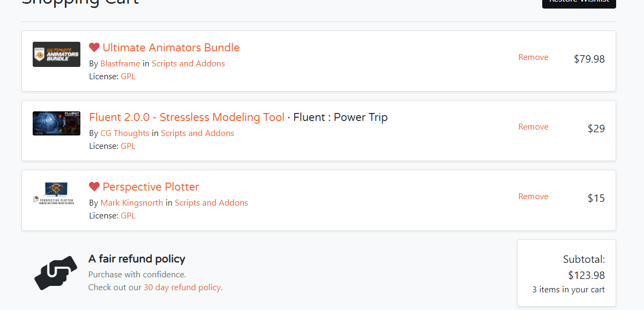Visit Mark Kingsnorth creator page
The height and width of the screenshot is (310, 644).
[x=132, y=203]
